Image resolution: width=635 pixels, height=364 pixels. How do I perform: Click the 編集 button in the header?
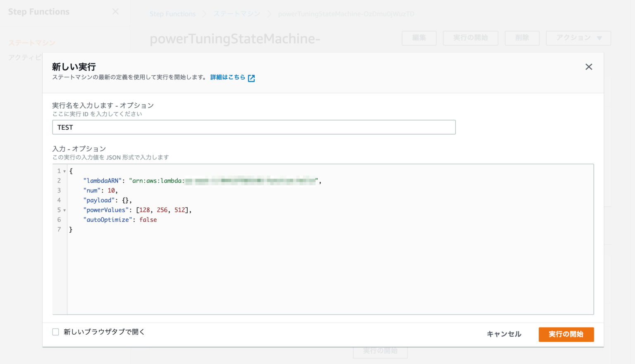pyautogui.click(x=419, y=38)
